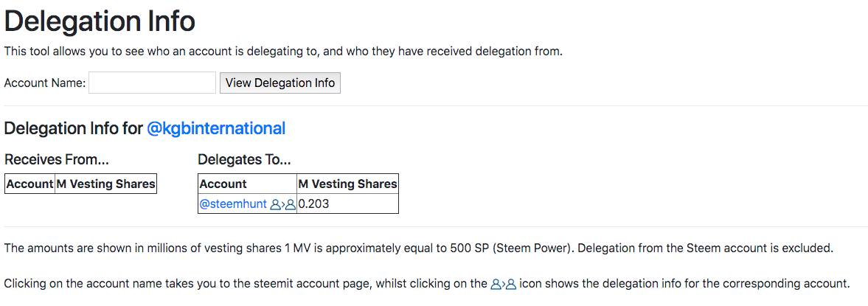Open the @steemhunt account page link
868x306 pixels.
coord(233,204)
